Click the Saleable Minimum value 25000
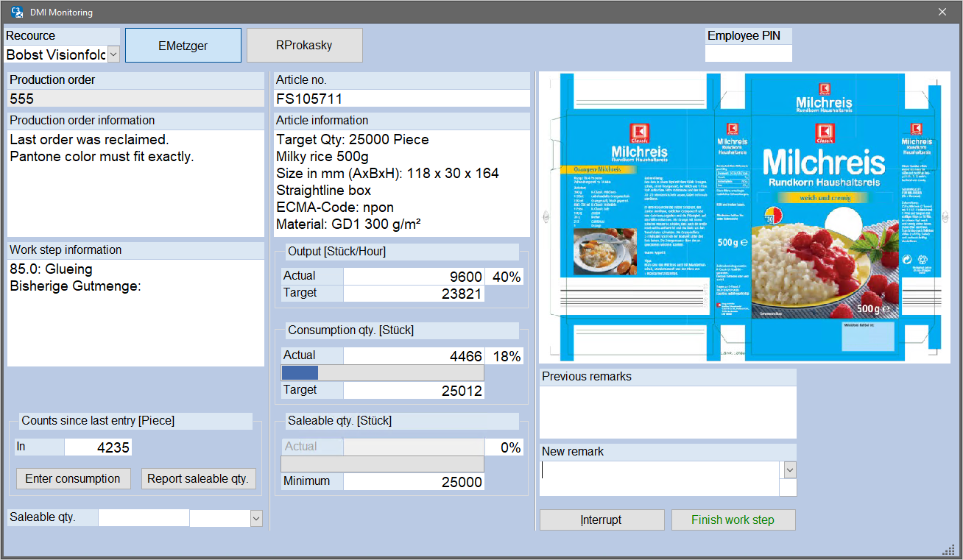The height and width of the screenshot is (560, 963). click(414, 482)
